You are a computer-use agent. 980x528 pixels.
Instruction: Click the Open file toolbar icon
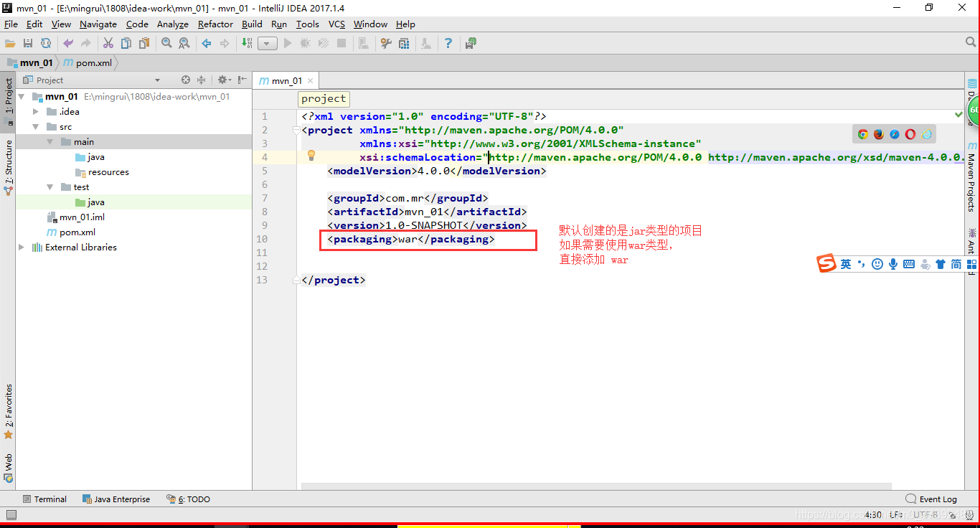pos(10,44)
